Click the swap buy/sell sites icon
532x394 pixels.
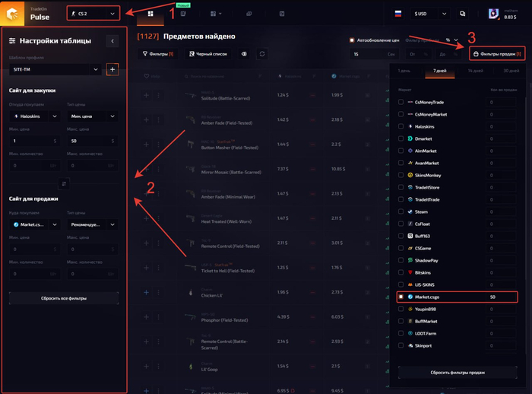click(x=64, y=183)
